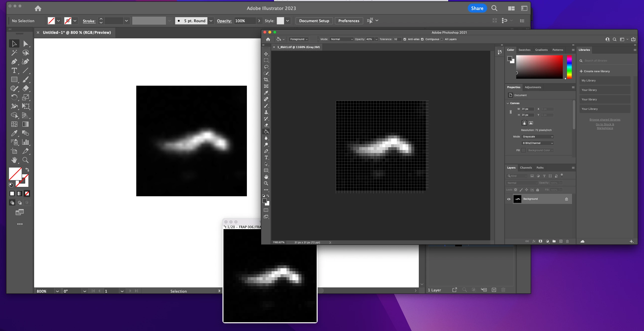This screenshot has width=644, height=331.
Task: Select the Photoshop Move tool
Action: coord(266,54)
